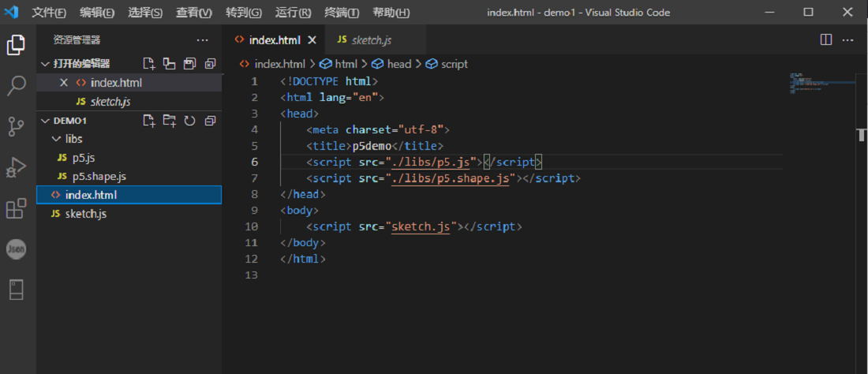Click the closing </html> tag
Image resolution: width=868 pixels, height=374 pixels.
pyautogui.click(x=303, y=258)
